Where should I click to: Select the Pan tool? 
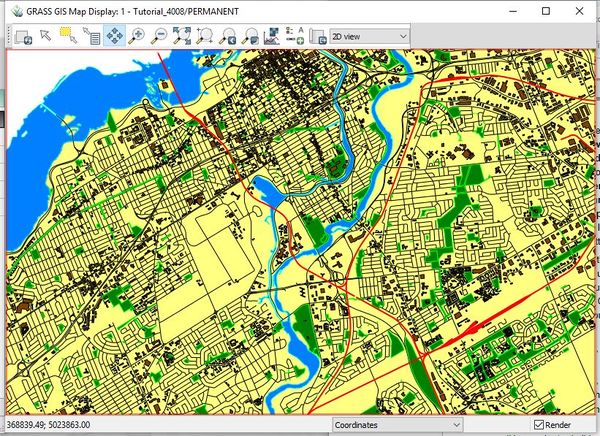pyautogui.click(x=113, y=36)
